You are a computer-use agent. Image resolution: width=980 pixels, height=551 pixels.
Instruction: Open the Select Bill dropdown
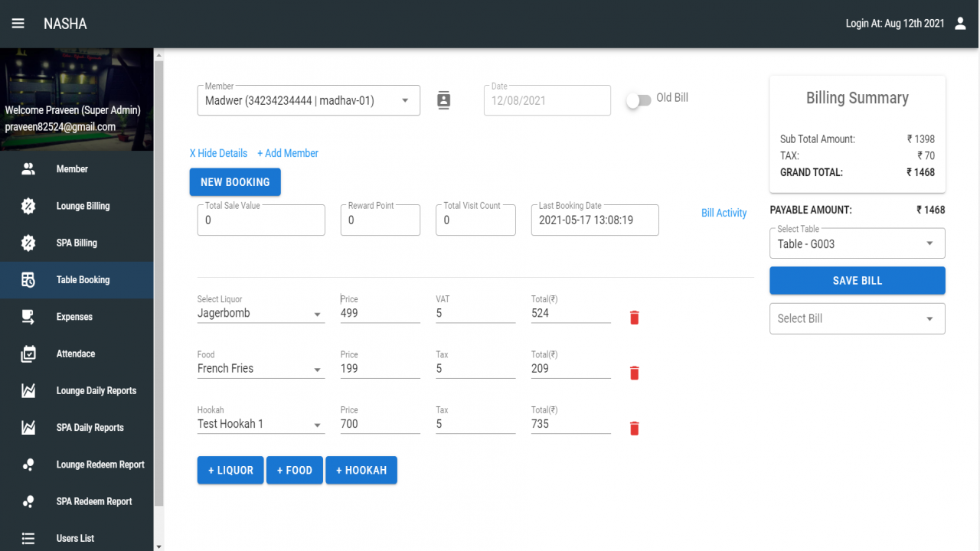[857, 318]
